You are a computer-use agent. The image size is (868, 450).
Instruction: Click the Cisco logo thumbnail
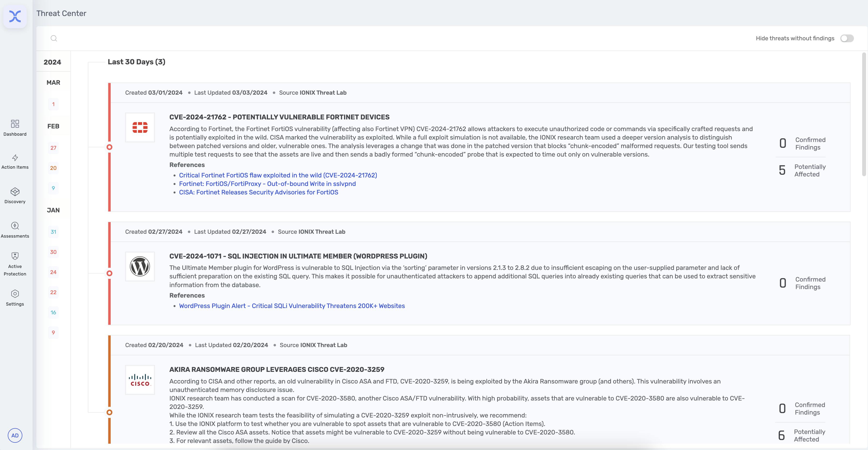140,380
